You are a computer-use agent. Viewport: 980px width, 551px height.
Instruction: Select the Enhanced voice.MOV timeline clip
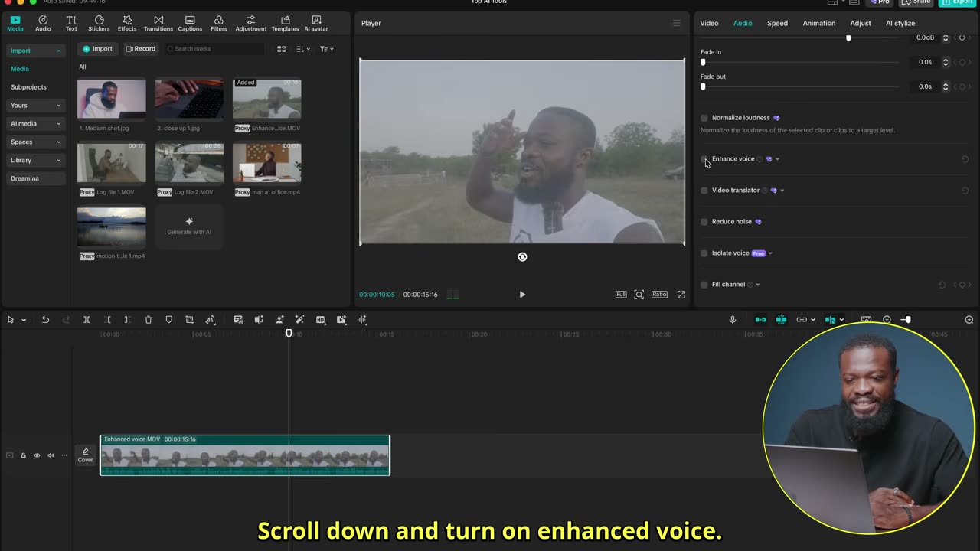point(245,455)
